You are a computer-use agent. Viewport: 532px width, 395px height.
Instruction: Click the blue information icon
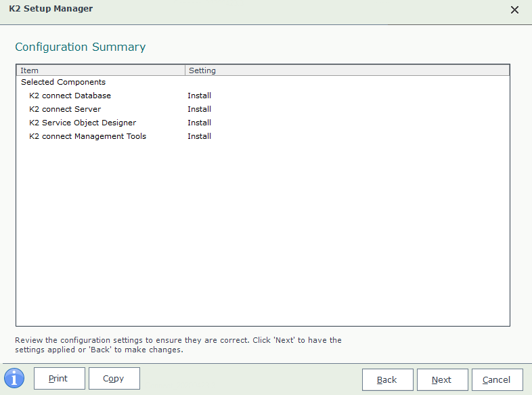pos(14,378)
